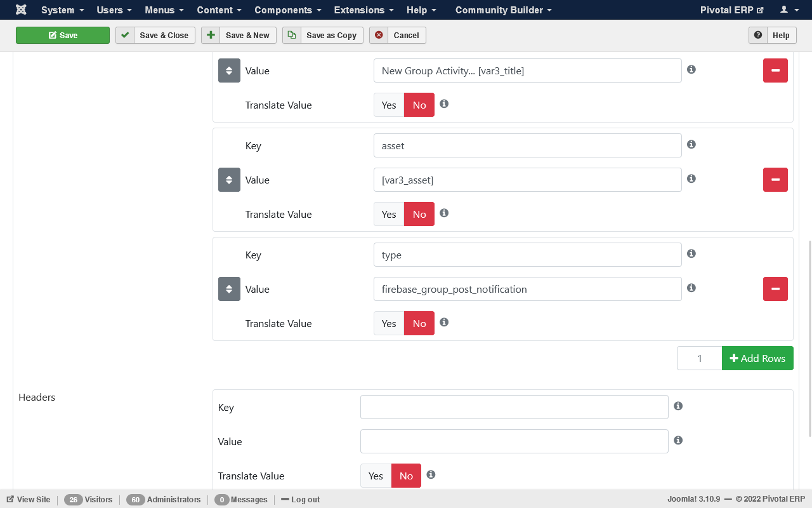Click Log out in status bar
This screenshot has width=812, height=508.
(x=300, y=500)
